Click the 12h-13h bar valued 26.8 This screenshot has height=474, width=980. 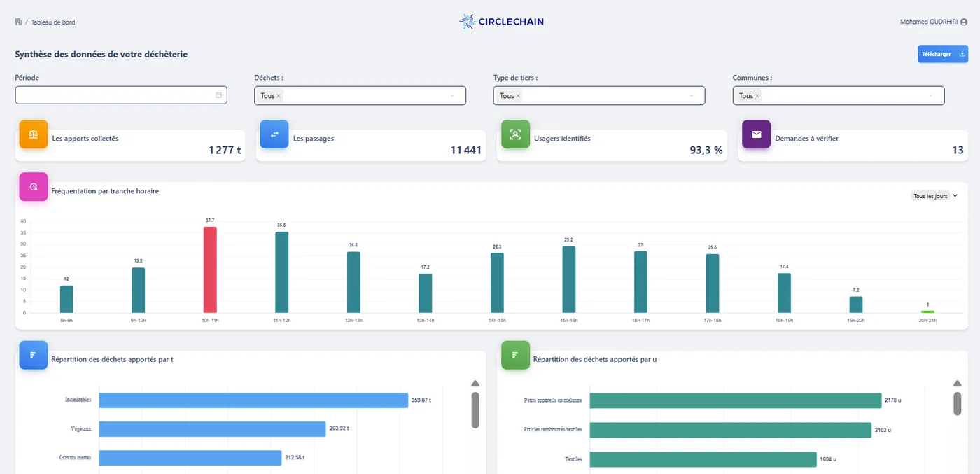pos(353,282)
